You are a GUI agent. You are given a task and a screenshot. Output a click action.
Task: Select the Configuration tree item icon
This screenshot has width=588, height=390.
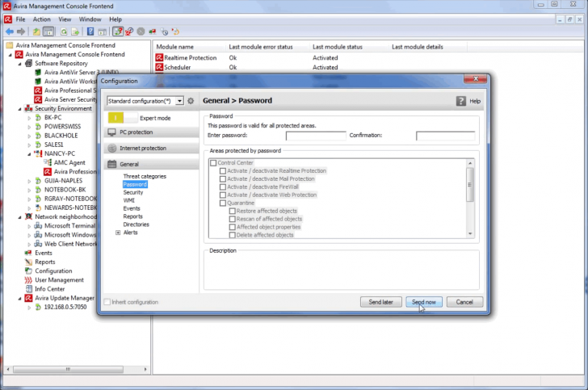point(28,270)
